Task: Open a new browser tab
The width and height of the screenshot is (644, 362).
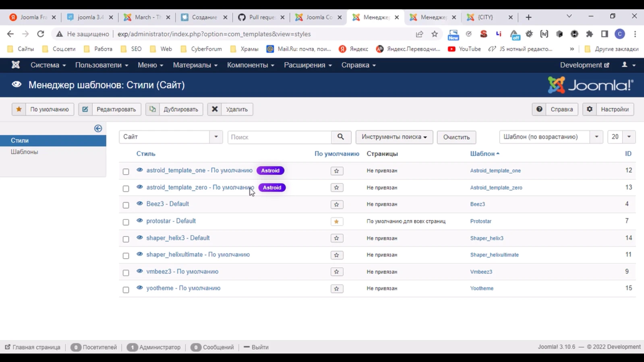Action: pos(529,17)
